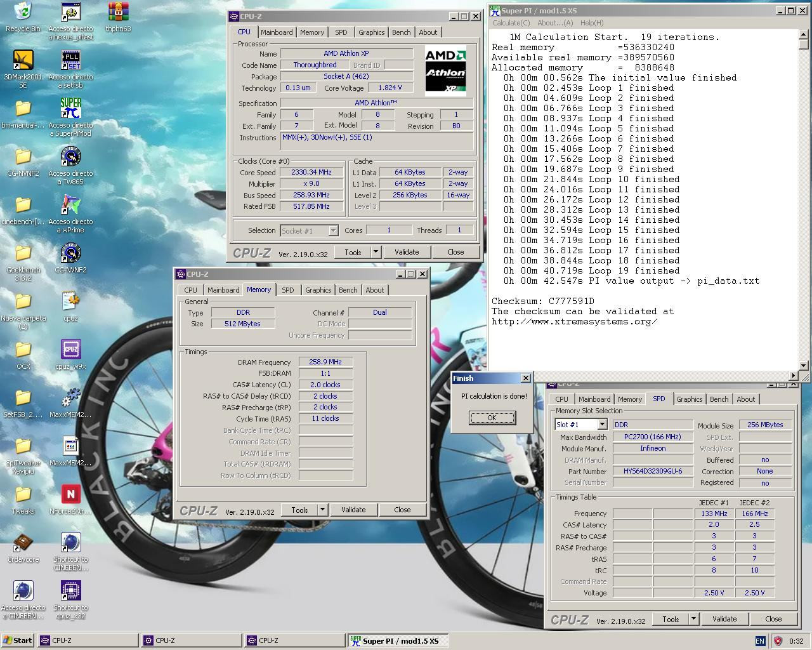Click the Code Name value Thoroughbred
This screenshot has width=812, height=650.
(315, 65)
